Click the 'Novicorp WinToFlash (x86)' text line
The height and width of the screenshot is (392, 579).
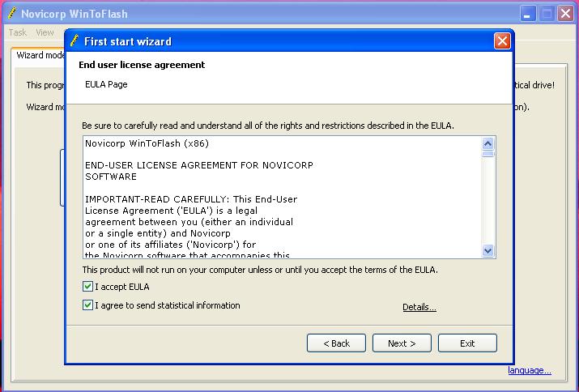(x=147, y=143)
